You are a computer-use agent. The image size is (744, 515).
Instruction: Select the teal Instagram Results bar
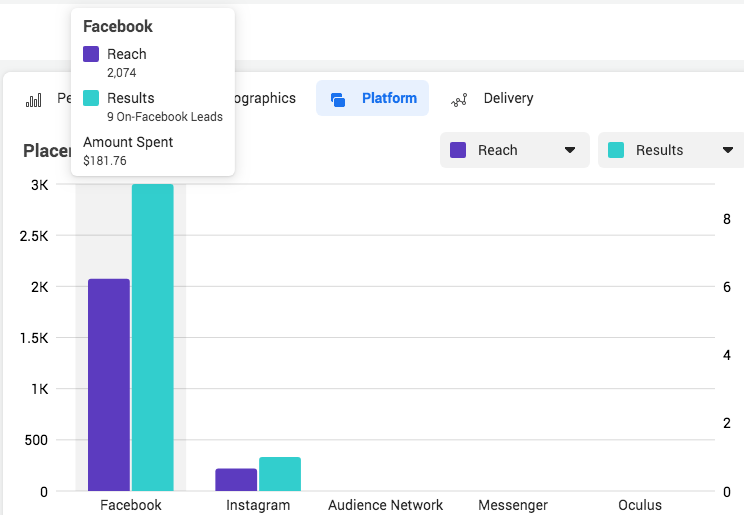pyautogui.click(x=280, y=474)
